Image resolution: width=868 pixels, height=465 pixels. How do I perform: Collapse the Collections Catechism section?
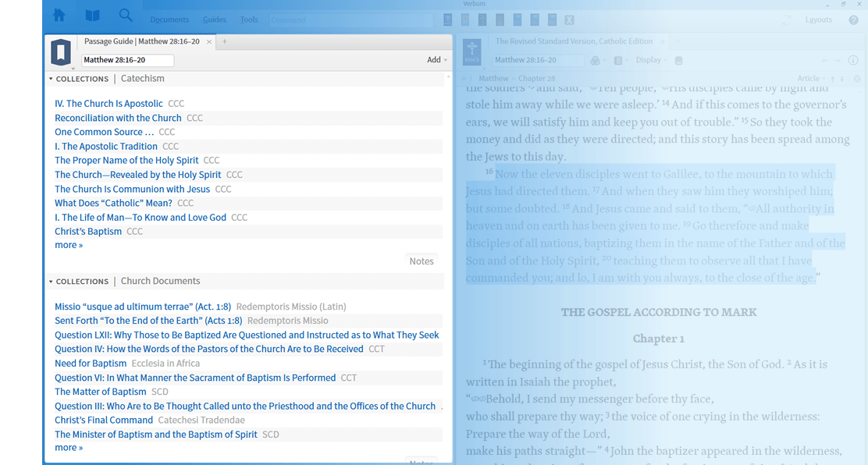pos(51,79)
